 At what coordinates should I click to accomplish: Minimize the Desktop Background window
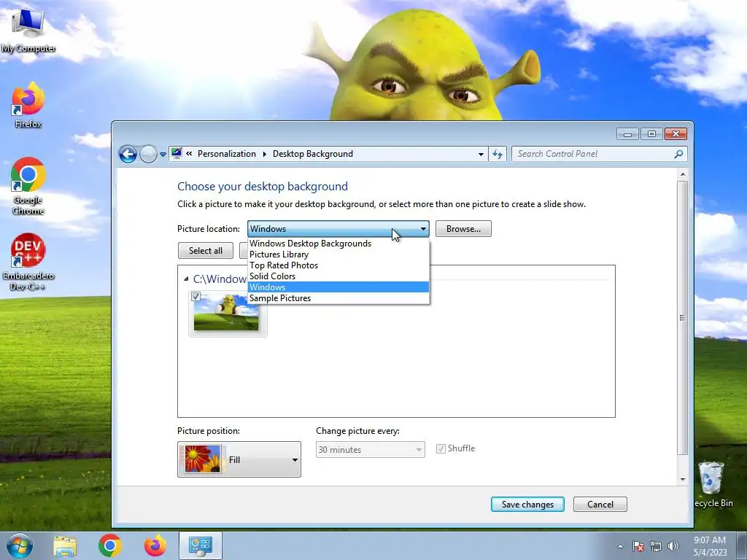tap(627, 134)
